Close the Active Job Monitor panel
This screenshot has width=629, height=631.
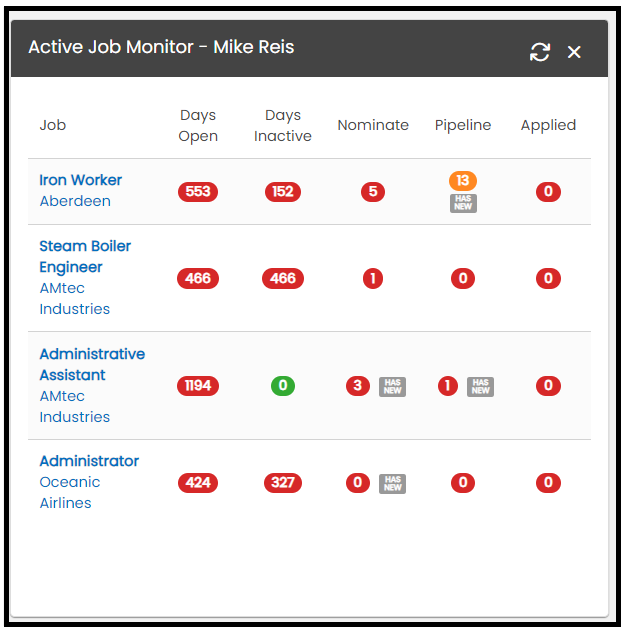click(x=574, y=52)
